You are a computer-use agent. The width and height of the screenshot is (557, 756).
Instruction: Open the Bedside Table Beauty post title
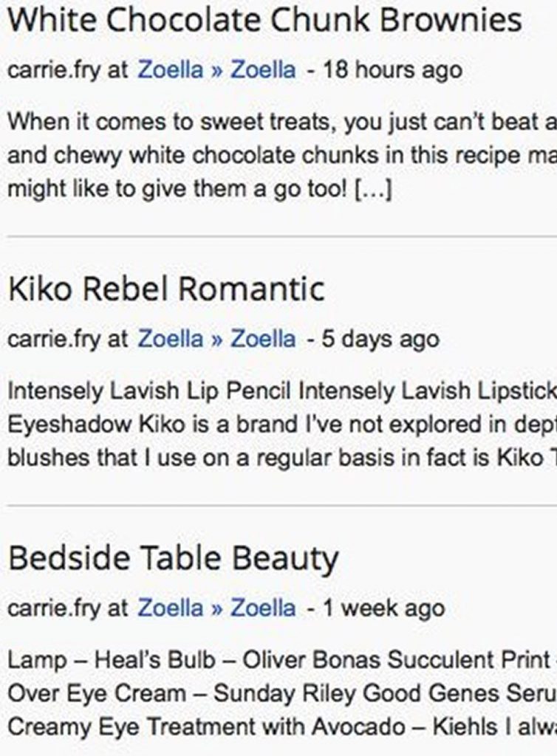[173, 558]
